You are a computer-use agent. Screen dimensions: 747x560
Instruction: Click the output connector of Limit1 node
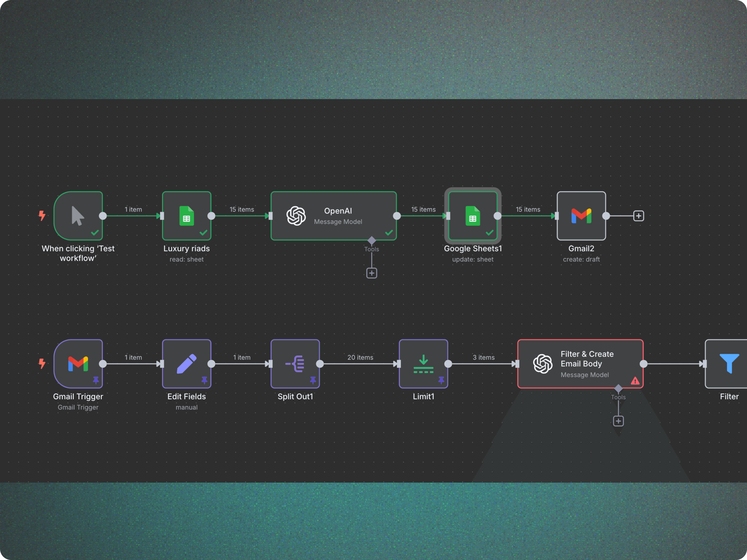[448, 364]
